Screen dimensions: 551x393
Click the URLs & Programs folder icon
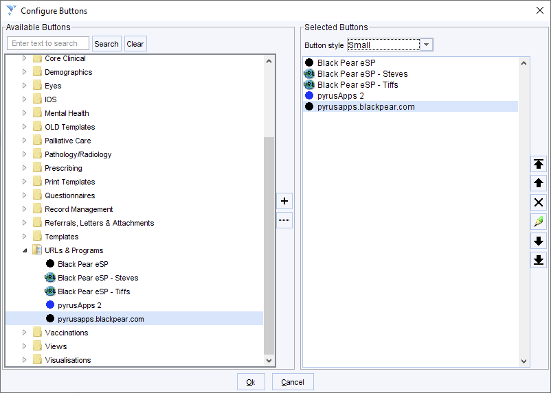(x=37, y=250)
